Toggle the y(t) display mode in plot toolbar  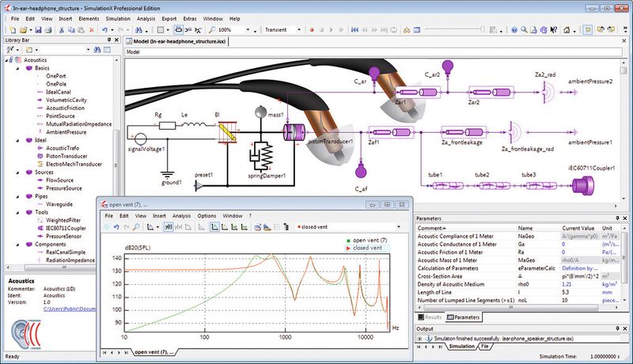click(168, 227)
